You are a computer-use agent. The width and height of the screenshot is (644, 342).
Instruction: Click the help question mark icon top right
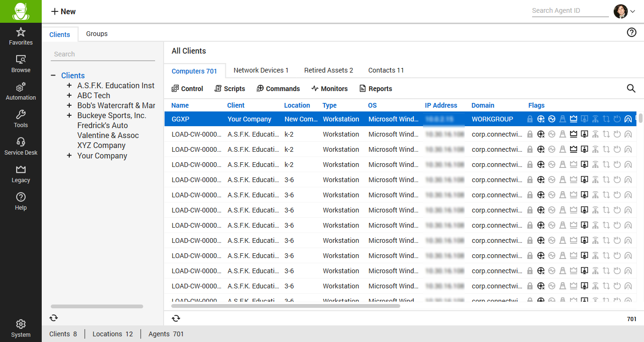[631, 32]
